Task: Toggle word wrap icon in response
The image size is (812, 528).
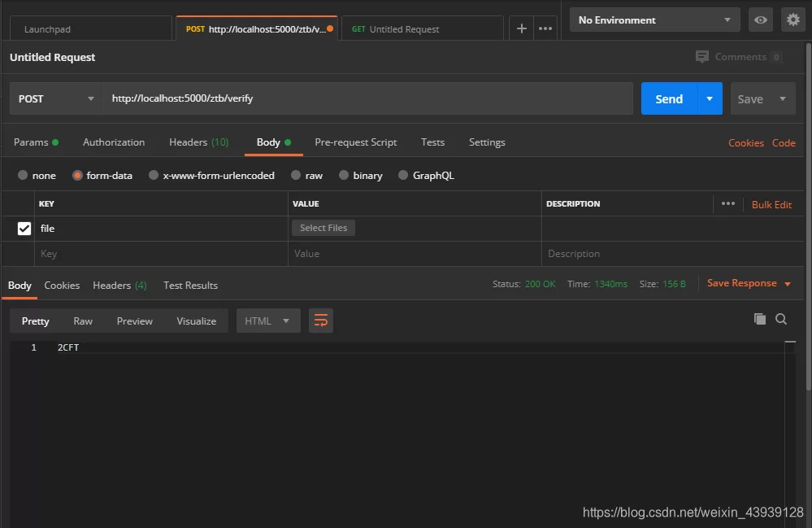Action: tap(321, 321)
